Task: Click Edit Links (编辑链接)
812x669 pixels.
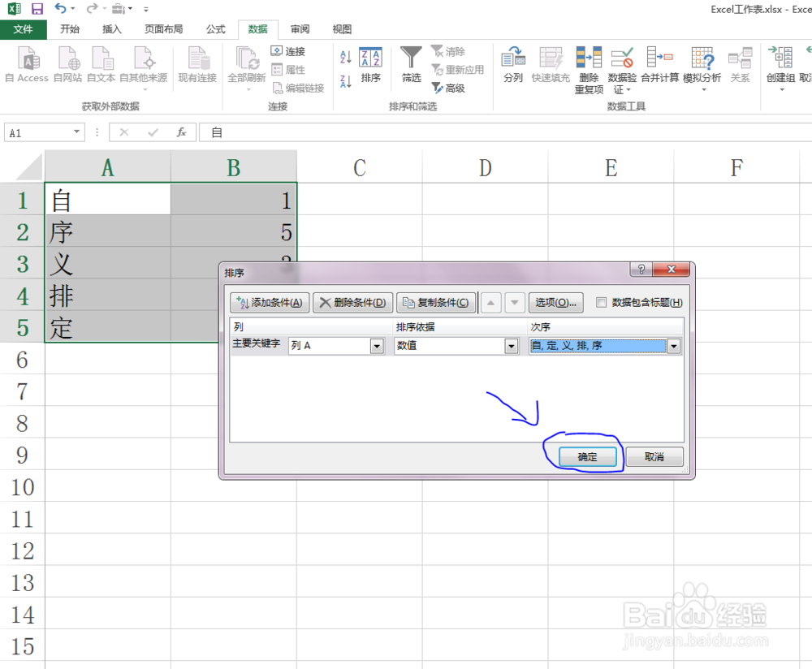Action: pos(298,88)
